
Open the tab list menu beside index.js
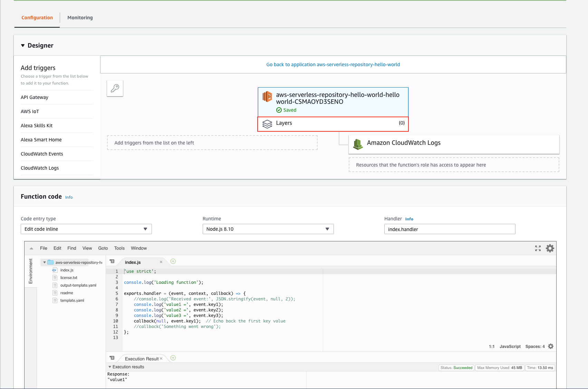(112, 261)
